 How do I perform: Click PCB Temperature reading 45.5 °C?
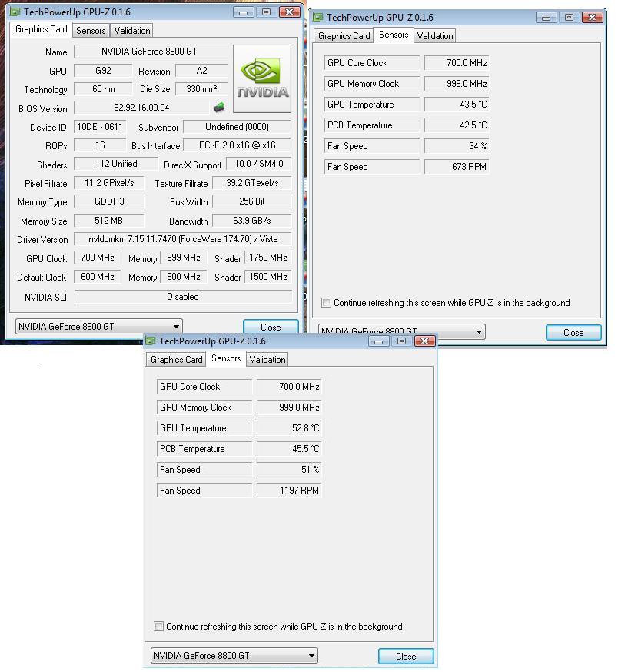(x=289, y=448)
